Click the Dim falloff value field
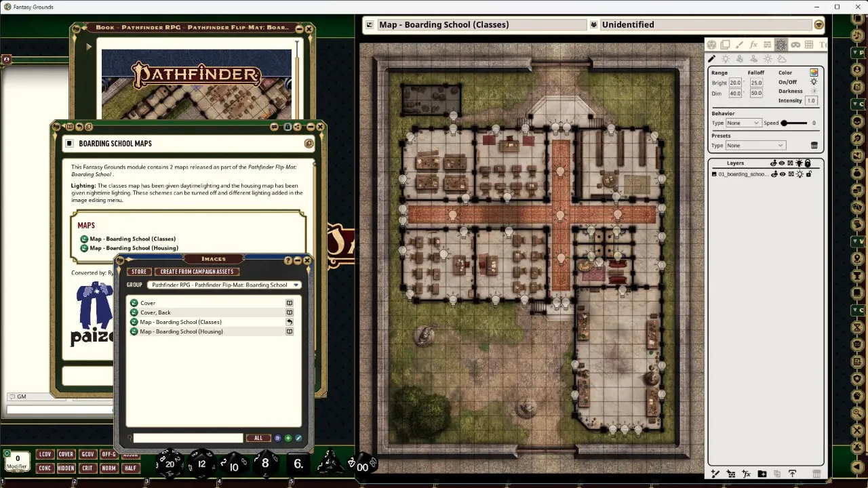 tap(756, 93)
